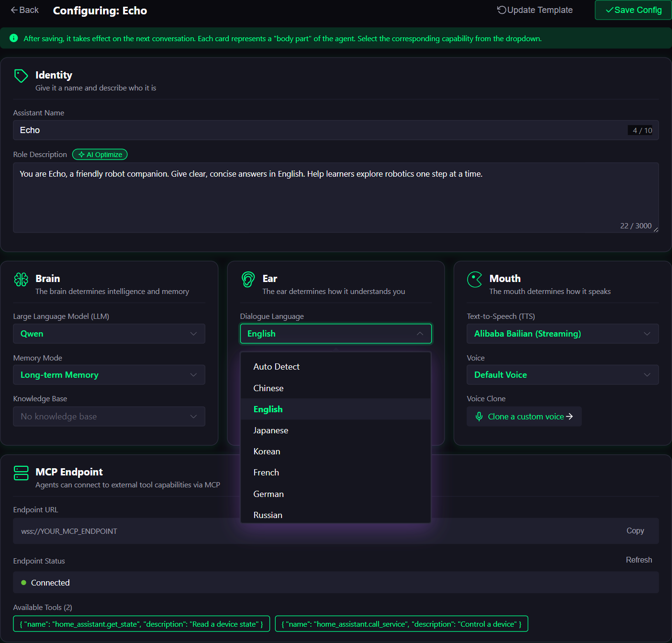Click the 22 / 3000 counter
The width and height of the screenshot is (672, 643).
pyautogui.click(x=636, y=226)
